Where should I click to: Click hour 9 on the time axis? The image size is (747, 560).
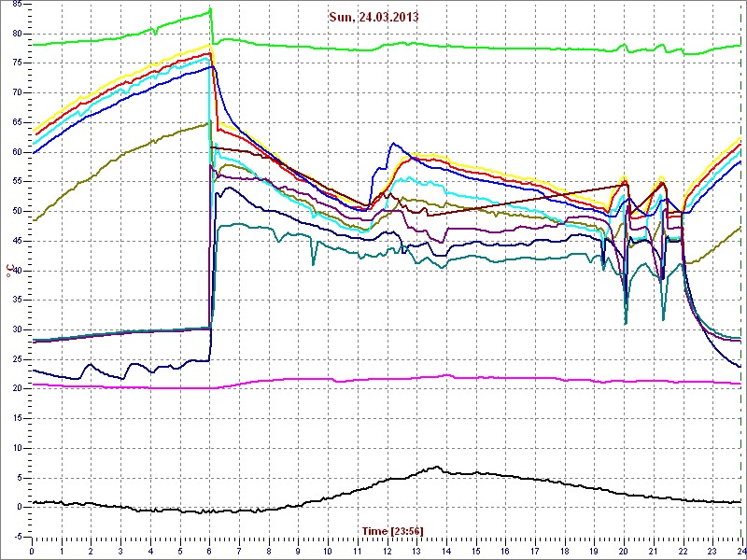point(299,550)
